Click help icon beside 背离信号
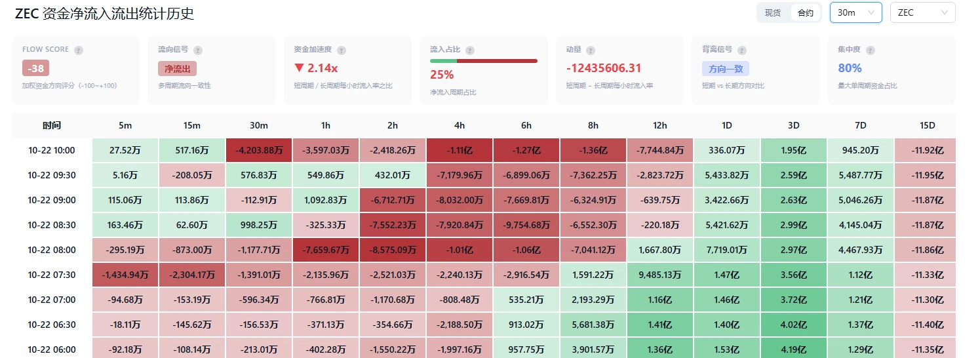This screenshot has width=980, height=358. [742, 50]
